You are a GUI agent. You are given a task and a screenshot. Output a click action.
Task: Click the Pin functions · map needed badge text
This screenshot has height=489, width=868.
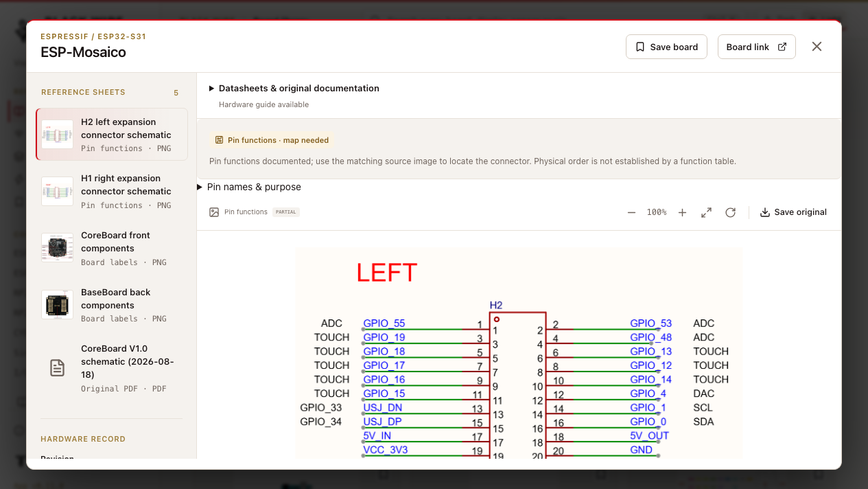(279, 140)
